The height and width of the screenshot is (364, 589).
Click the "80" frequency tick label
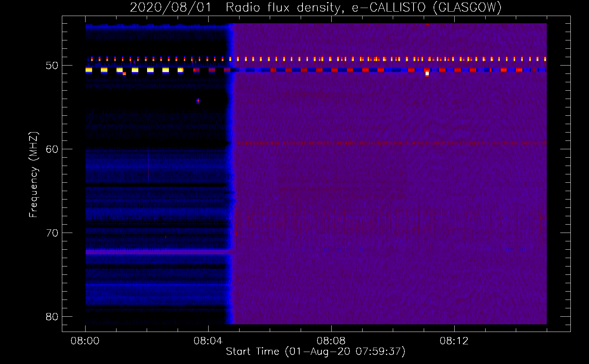point(52,317)
